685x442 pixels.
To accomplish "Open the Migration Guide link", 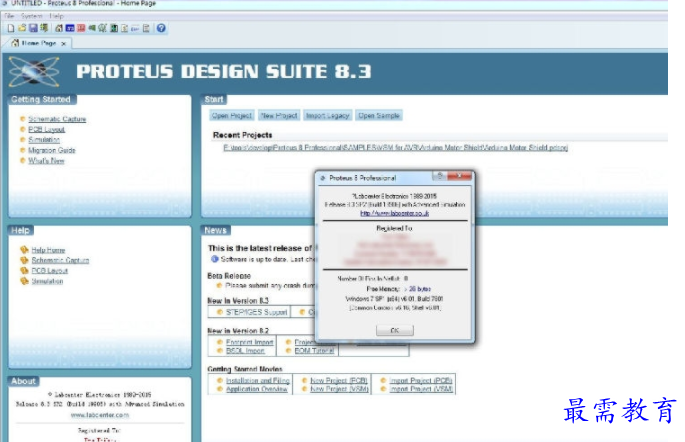I will pyautogui.click(x=52, y=150).
